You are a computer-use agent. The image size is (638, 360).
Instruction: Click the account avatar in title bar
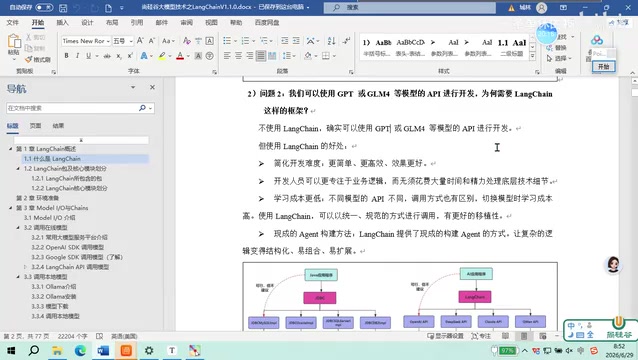[x=542, y=8]
